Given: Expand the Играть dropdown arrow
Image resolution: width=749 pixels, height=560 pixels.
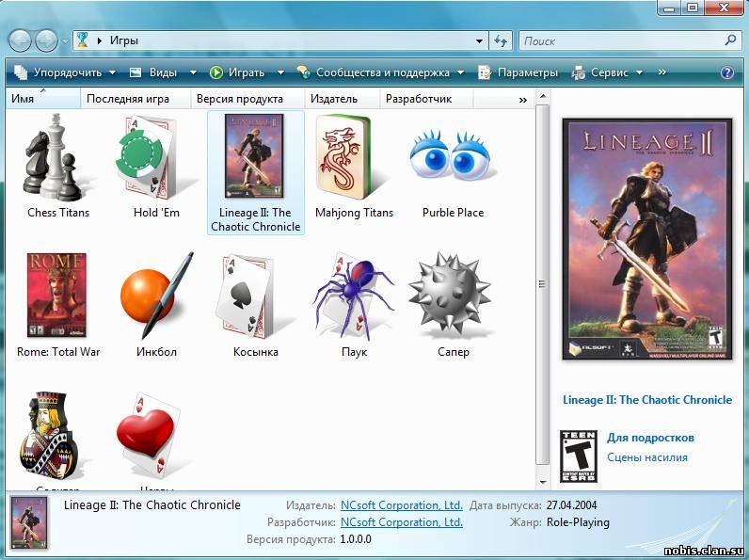Looking at the screenshot, I should (x=280, y=72).
